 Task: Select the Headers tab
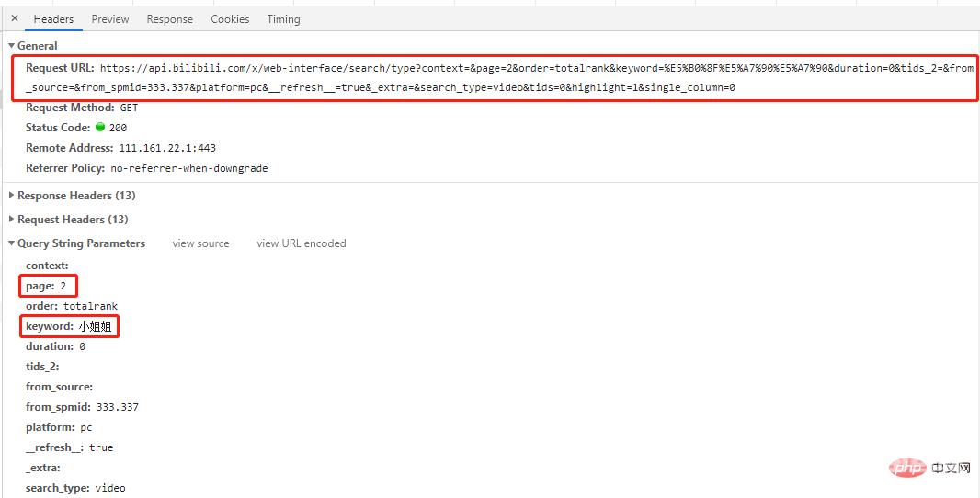53,19
